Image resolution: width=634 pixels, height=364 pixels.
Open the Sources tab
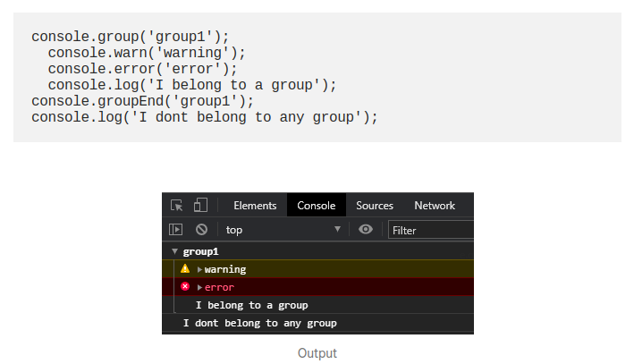pos(375,206)
